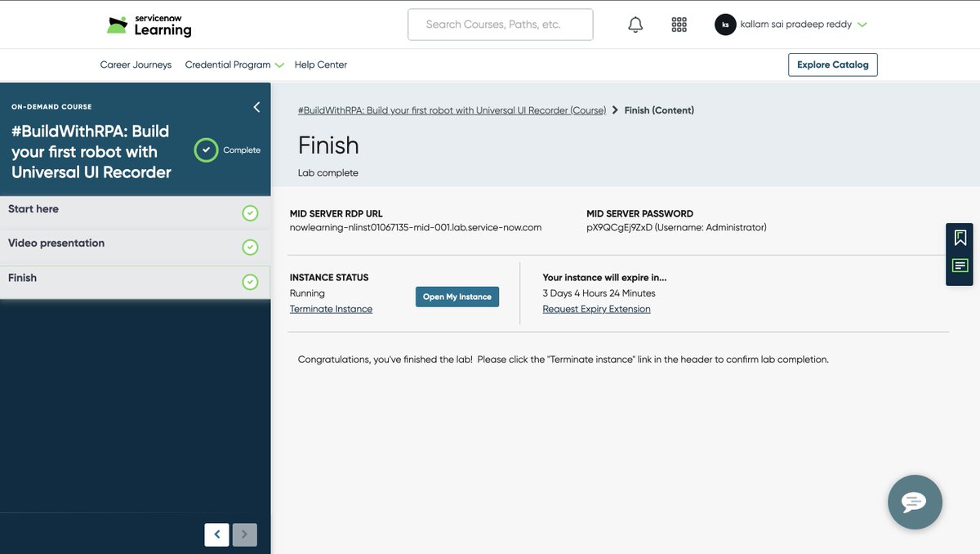Open the notifications bell
The width and height of the screenshot is (980, 554).
635,25
